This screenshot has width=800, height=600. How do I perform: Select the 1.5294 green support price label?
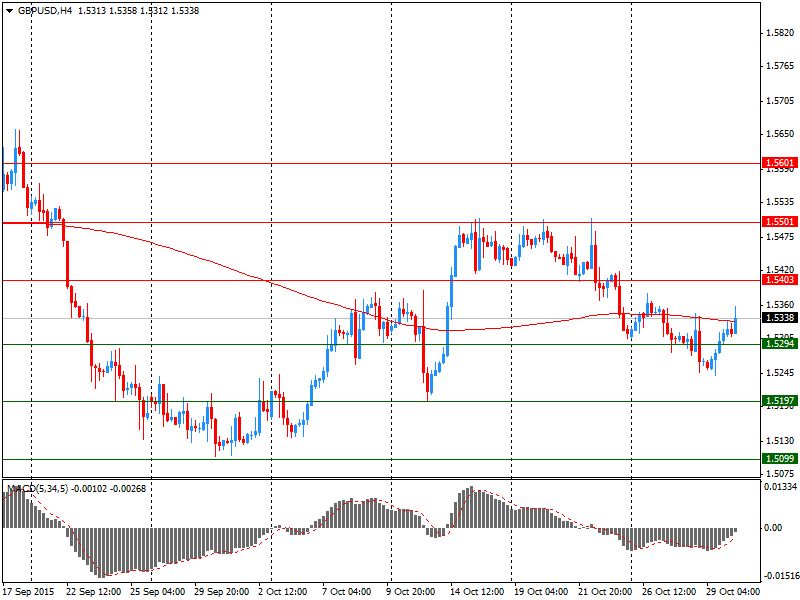pyautogui.click(x=780, y=344)
